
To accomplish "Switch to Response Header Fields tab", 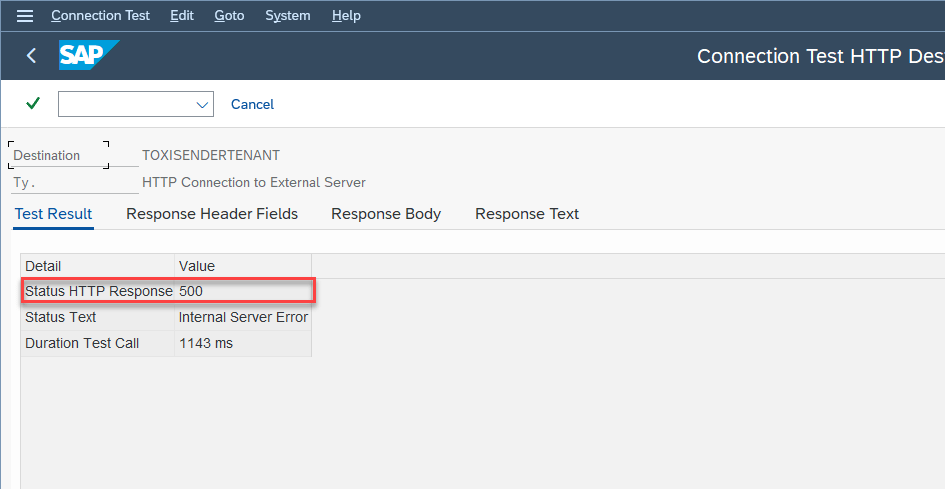I will (x=212, y=214).
